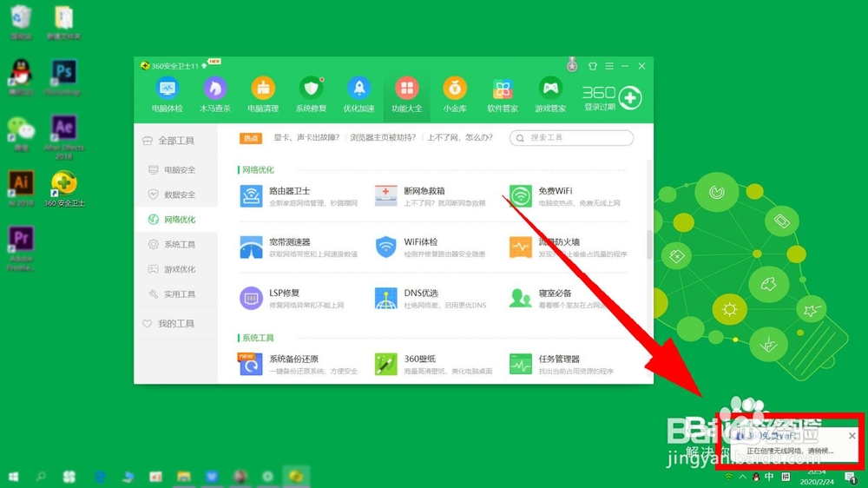The height and width of the screenshot is (488, 868).
Task: Open 我的工具 in sidebar
Action: coord(175,324)
